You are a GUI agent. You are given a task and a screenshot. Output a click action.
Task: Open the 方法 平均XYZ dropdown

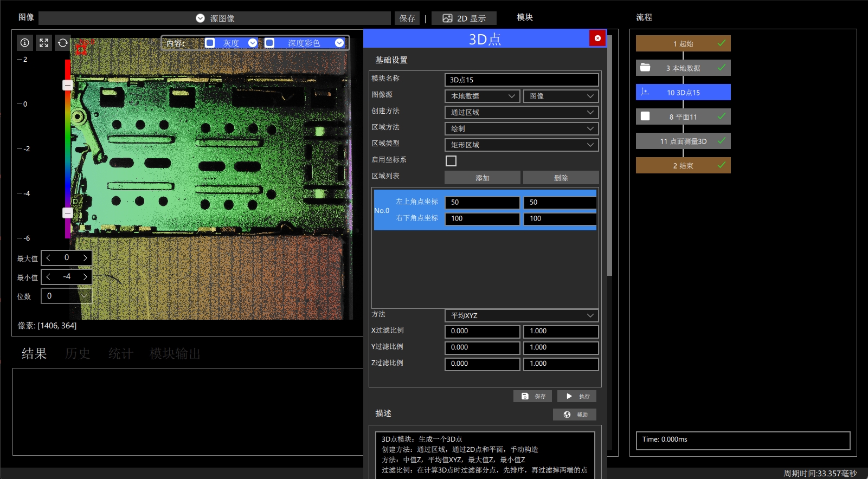[x=522, y=315]
